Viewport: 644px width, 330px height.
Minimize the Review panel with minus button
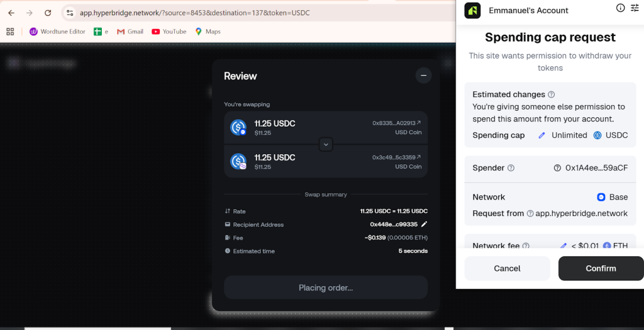click(x=423, y=76)
